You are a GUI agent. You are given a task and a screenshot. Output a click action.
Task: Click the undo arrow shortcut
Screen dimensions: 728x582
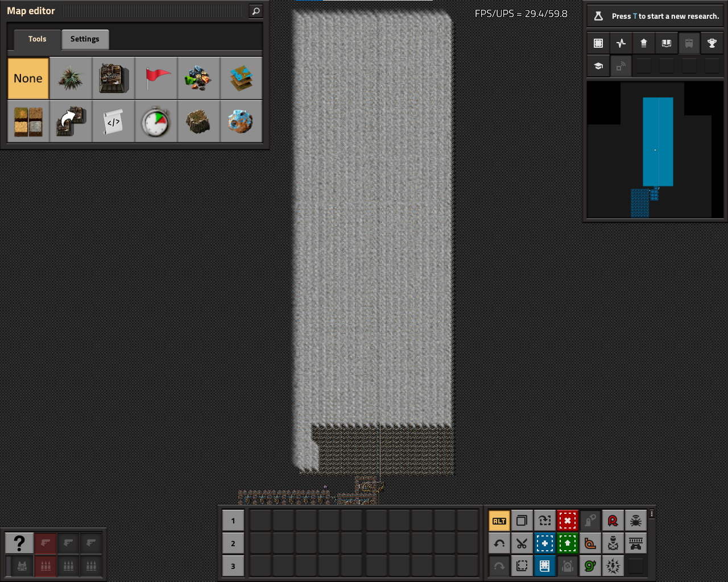(499, 543)
